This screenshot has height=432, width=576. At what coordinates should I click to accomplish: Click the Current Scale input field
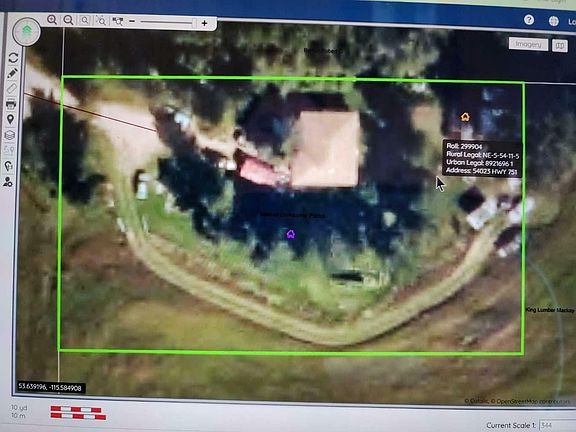coord(557,425)
